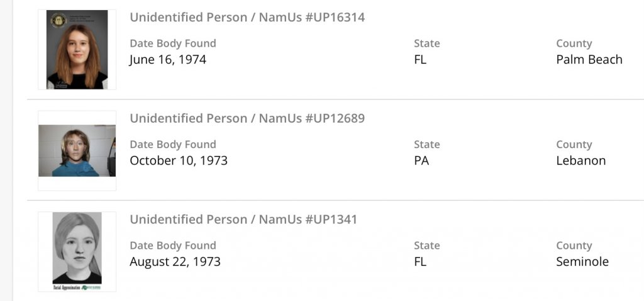Open the case photo thumbnail for #UP16314
This screenshot has height=301, width=644.
coord(77,50)
